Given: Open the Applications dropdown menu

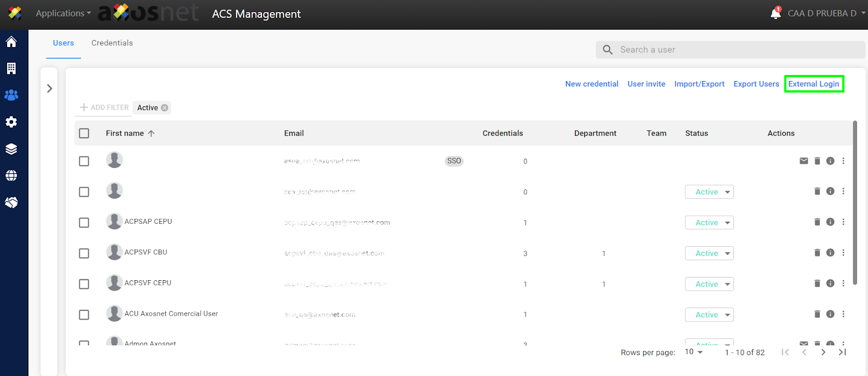Looking at the screenshot, I should pyautogui.click(x=63, y=13).
